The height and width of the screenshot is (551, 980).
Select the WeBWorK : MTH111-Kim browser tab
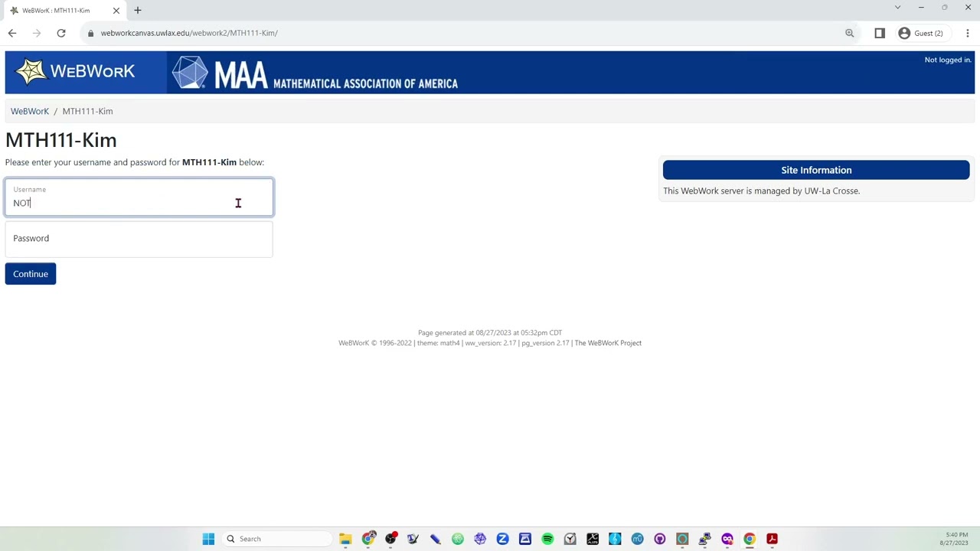[65, 11]
